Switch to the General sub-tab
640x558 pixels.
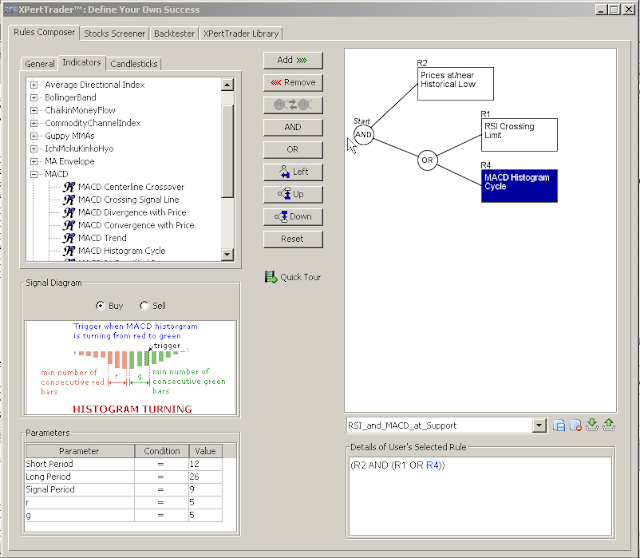coord(40,64)
